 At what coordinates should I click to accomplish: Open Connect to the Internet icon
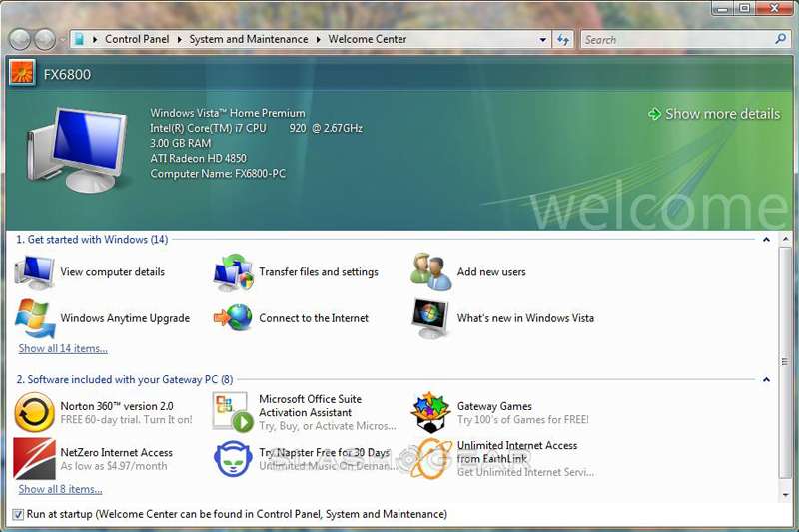(x=233, y=318)
